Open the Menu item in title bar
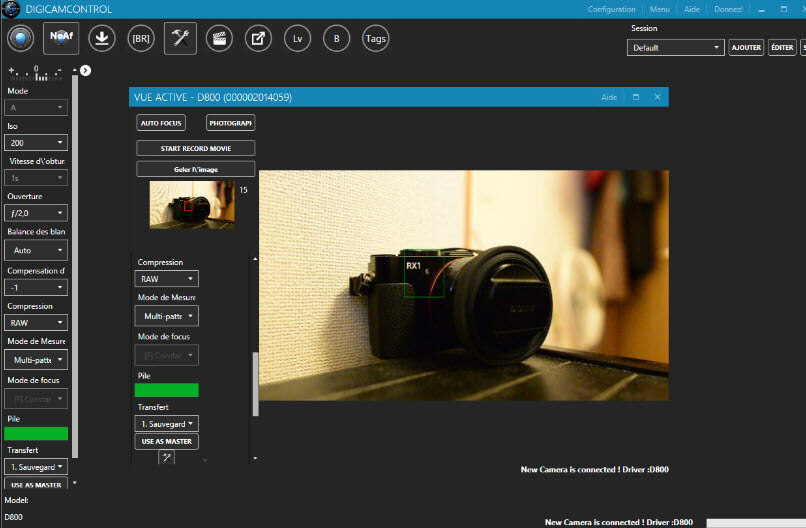The height and width of the screenshot is (528, 806). coord(660,9)
